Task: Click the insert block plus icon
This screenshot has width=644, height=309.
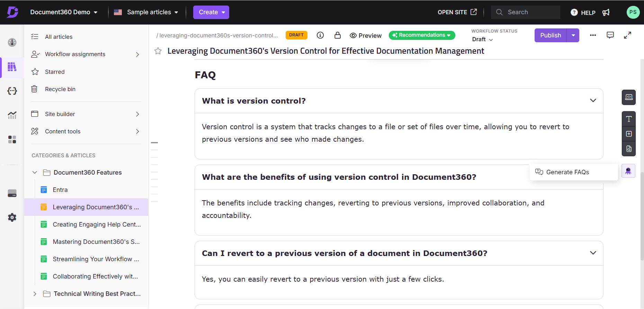Action: [629, 134]
